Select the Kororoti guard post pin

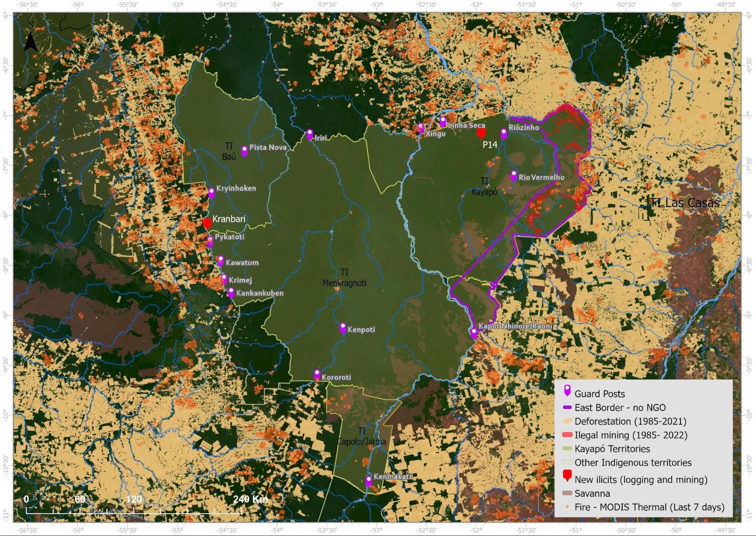pyautogui.click(x=317, y=374)
